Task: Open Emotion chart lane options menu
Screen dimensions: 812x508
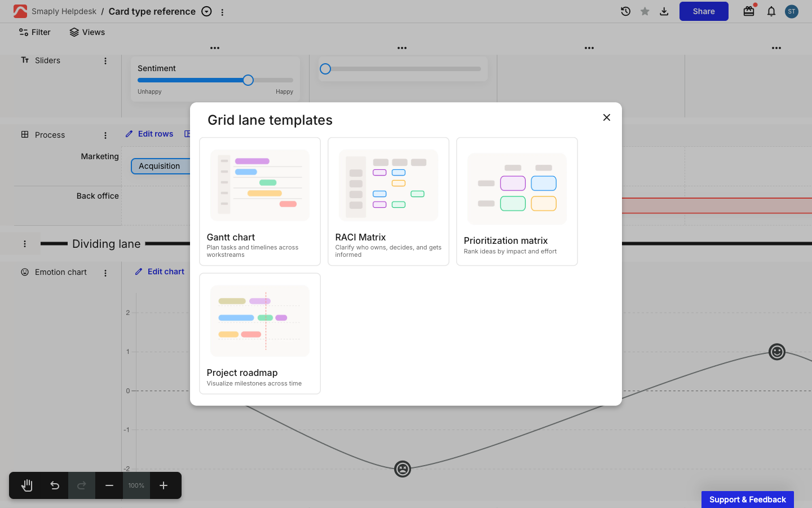Action: coord(105,273)
